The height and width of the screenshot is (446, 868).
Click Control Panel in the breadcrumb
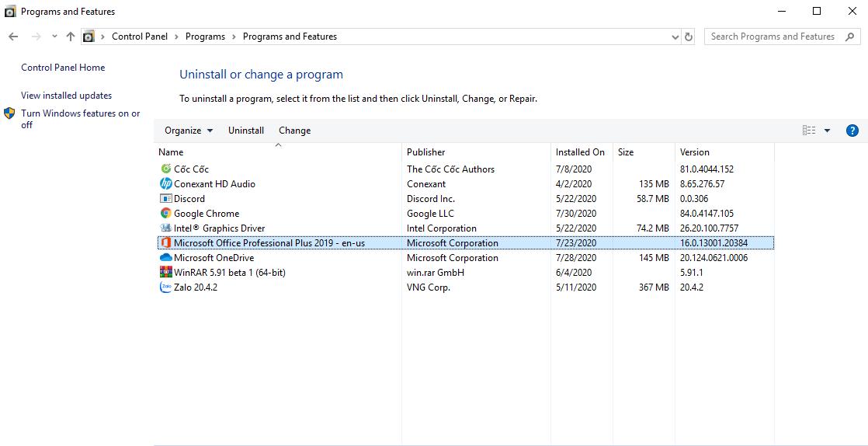140,37
